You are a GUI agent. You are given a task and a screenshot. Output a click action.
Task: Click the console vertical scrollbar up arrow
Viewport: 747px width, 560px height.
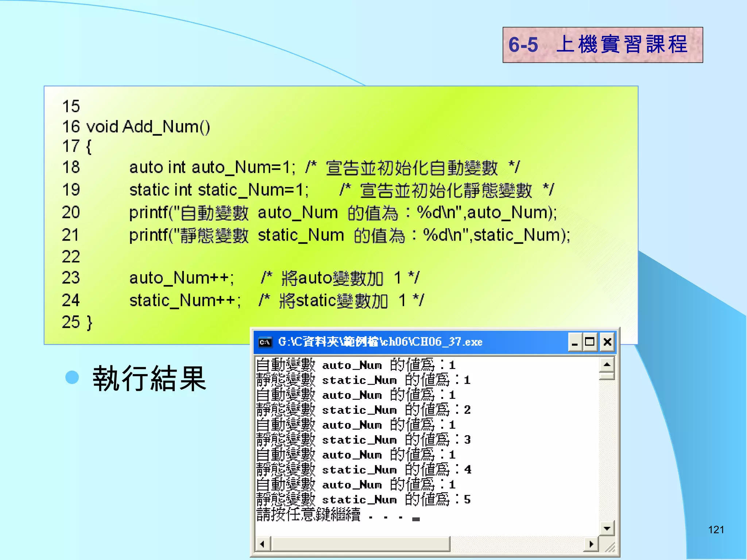607,365
